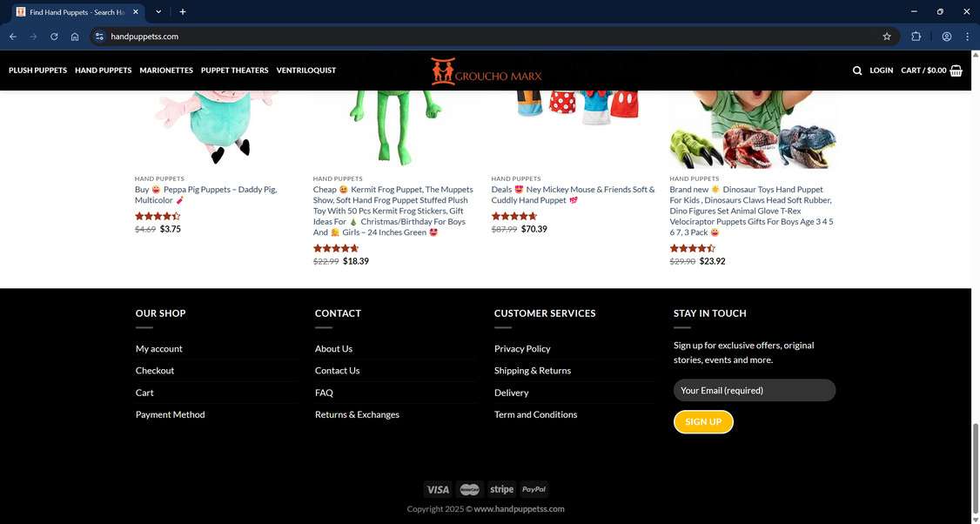Viewport: 980px width, 524px height.
Task: Open Term and Conditions link
Action: 535,414
